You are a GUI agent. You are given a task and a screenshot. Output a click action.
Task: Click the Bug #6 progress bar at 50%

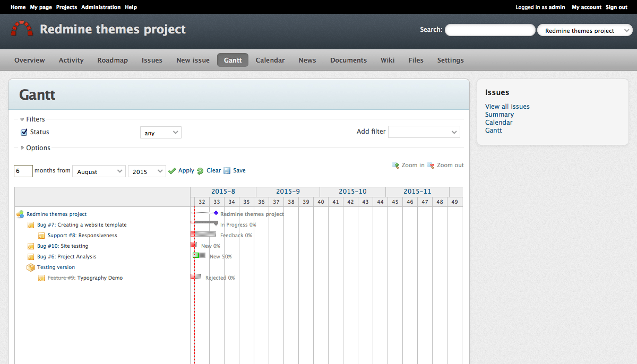pos(199,255)
